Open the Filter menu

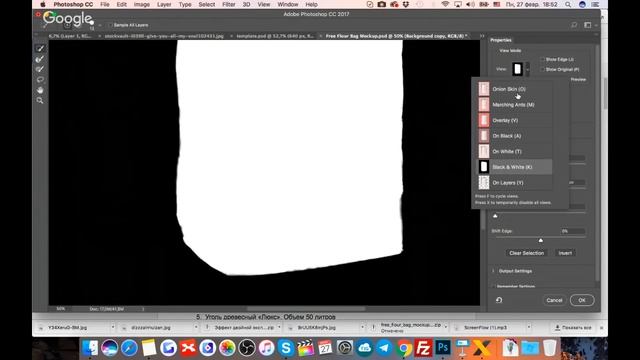point(229,4)
